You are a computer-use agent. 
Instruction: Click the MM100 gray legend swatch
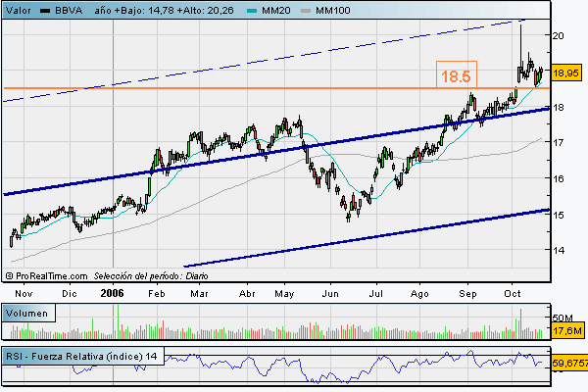[306, 11]
